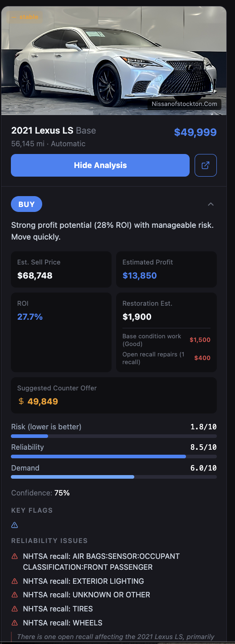Click warning icon beside UNKNOWN OR OTHER recall
235x644 pixels.
click(15, 595)
